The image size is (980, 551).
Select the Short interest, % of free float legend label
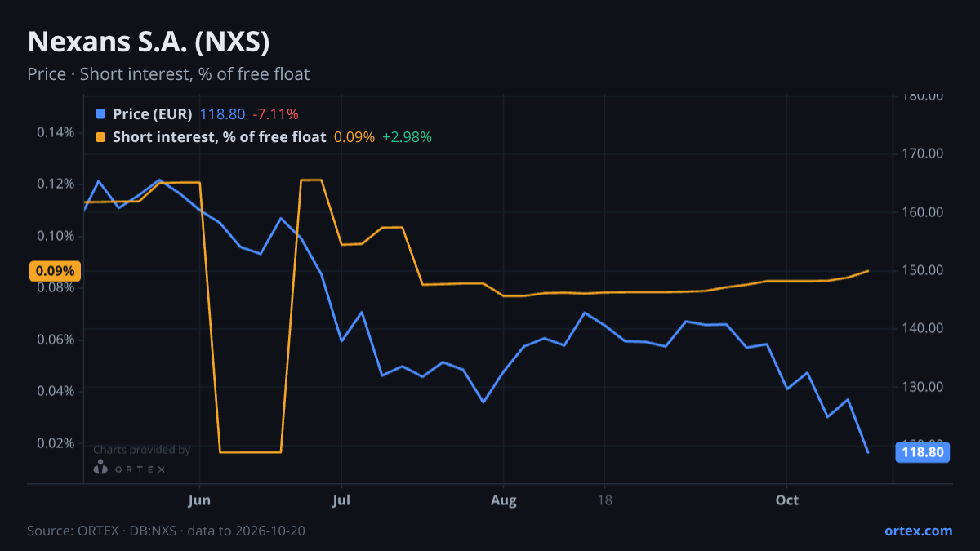click(x=220, y=137)
